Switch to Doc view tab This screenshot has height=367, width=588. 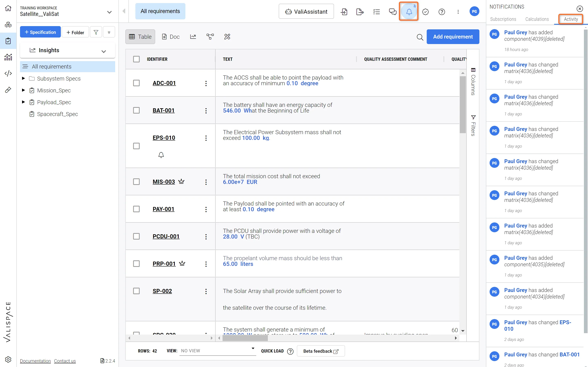pos(170,37)
